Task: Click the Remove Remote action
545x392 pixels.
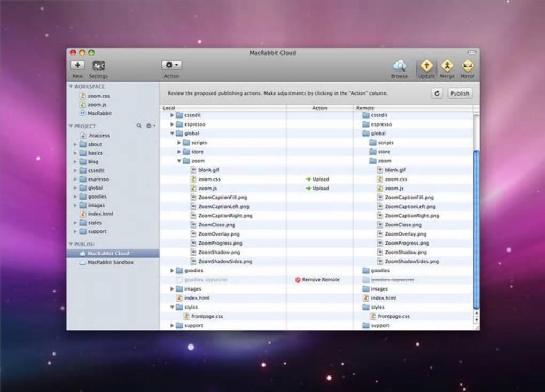Action: (317, 280)
